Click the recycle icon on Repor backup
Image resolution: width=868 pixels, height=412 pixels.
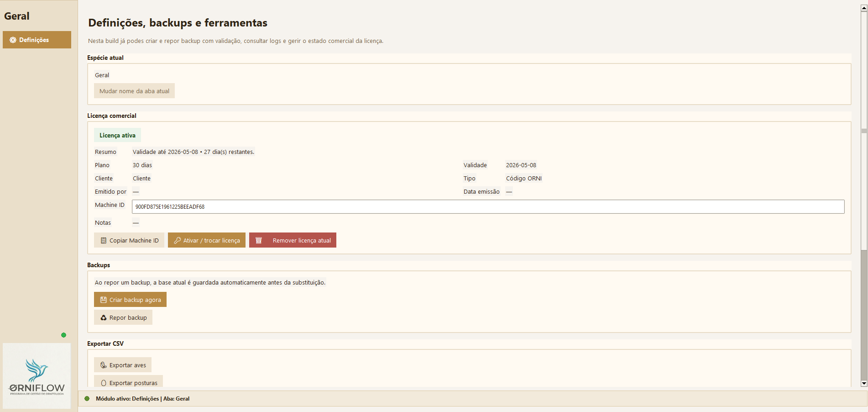[x=104, y=318]
